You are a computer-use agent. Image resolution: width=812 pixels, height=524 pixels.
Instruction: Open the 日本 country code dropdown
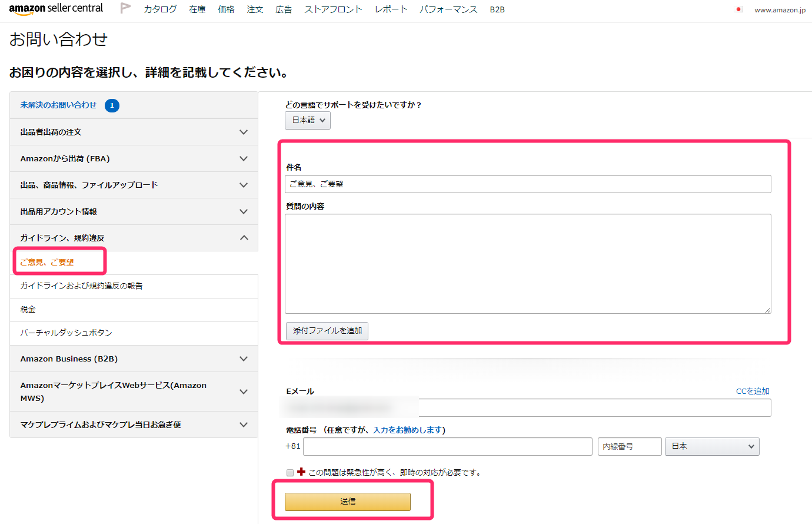pyautogui.click(x=712, y=446)
